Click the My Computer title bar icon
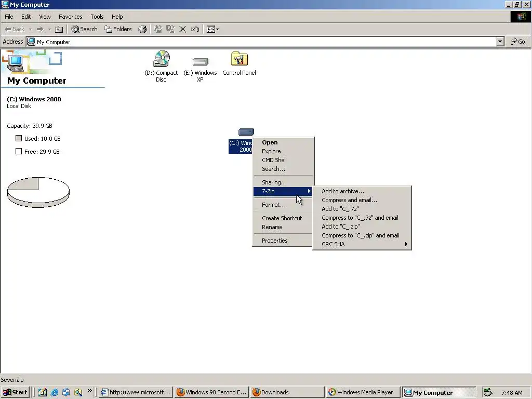Viewport: 532px width, 399px height. [x=5, y=4]
